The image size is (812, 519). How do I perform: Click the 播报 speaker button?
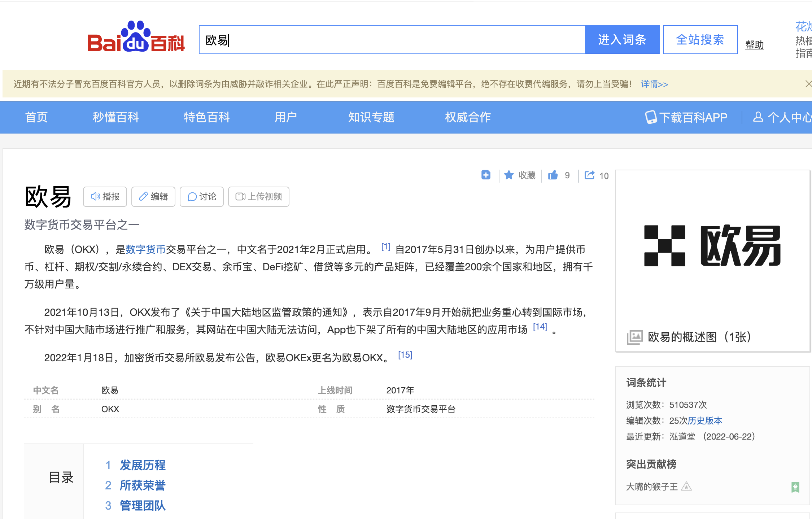click(105, 197)
